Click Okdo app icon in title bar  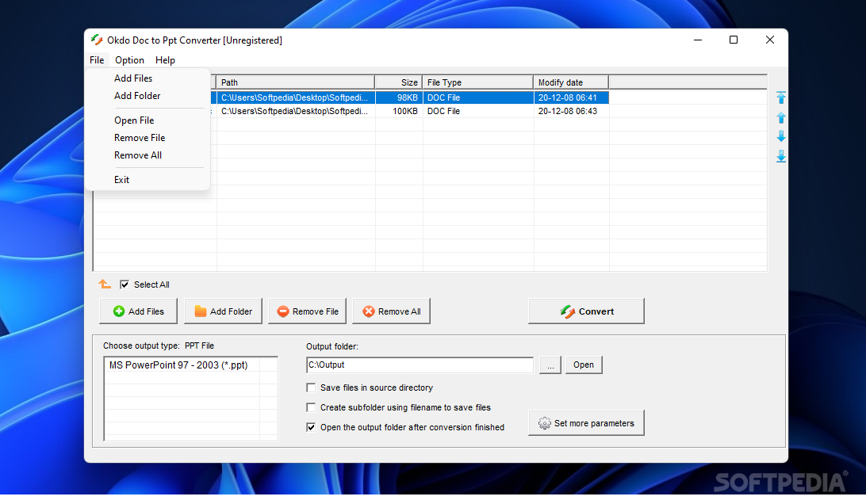[x=97, y=40]
